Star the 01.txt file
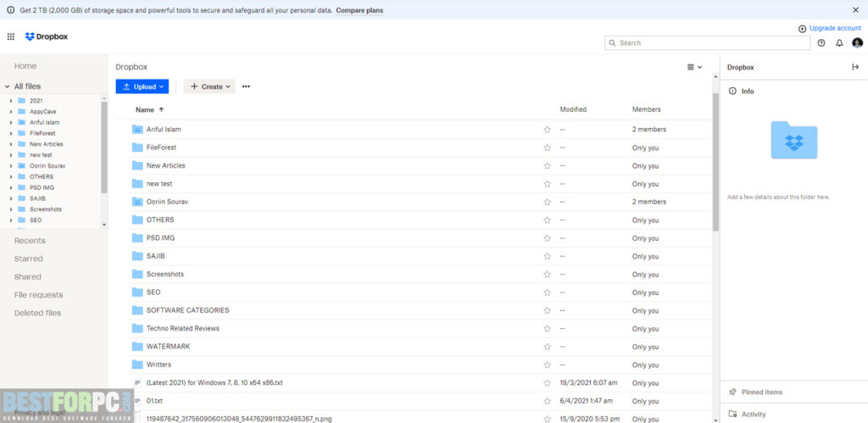The width and height of the screenshot is (868, 423). 547,401
